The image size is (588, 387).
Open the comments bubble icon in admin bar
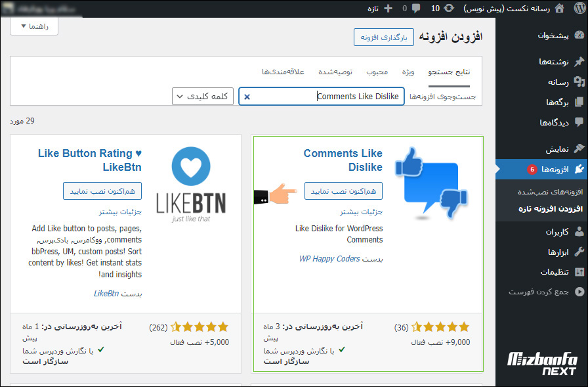pos(416,9)
